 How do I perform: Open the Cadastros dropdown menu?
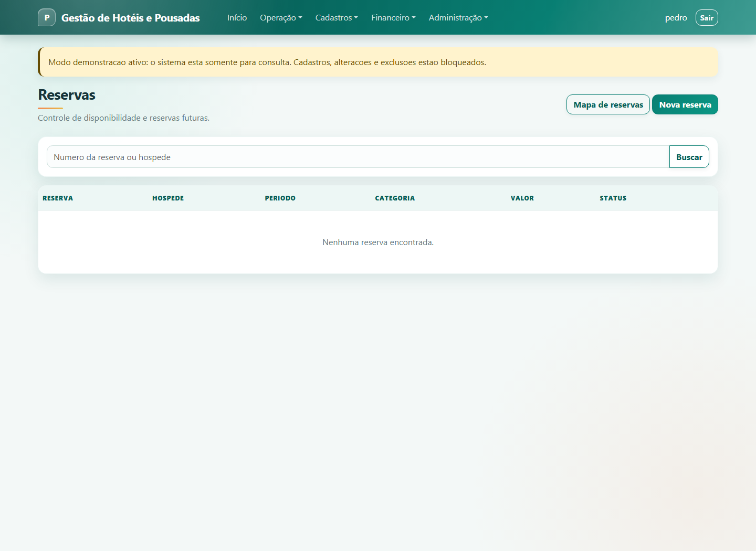pos(337,17)
